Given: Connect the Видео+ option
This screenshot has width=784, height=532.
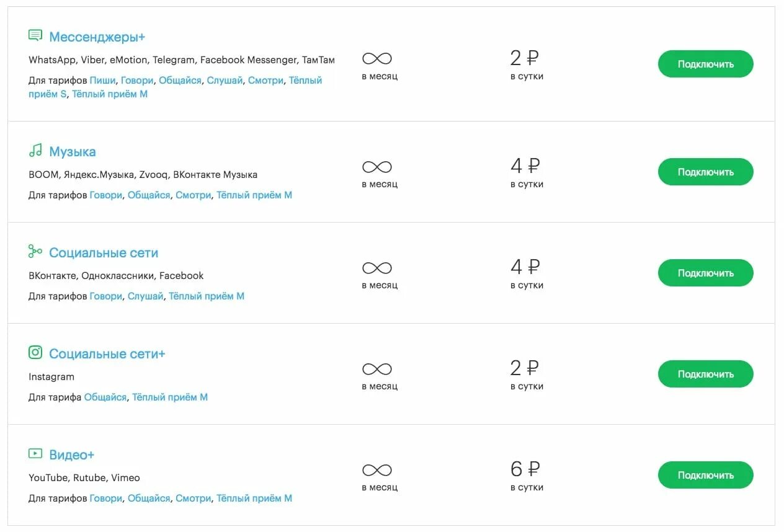Looking at the screenshot, I should click(x=705, y=476).
